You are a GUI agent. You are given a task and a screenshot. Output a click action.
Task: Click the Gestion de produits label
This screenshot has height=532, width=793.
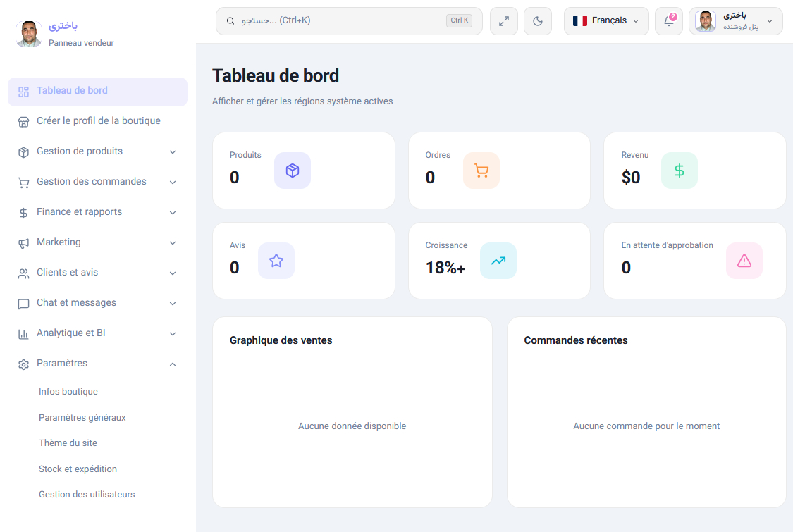coord(80,151)
